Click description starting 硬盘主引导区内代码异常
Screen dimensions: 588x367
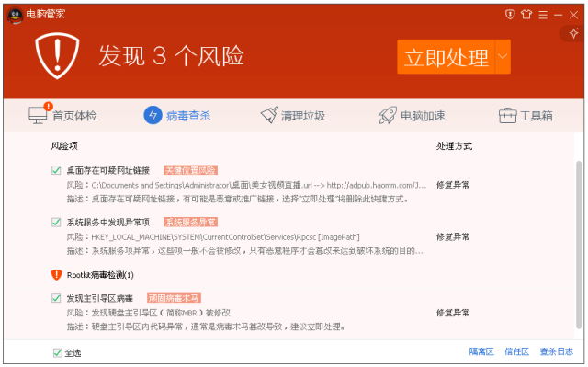[x=218, y=327]
